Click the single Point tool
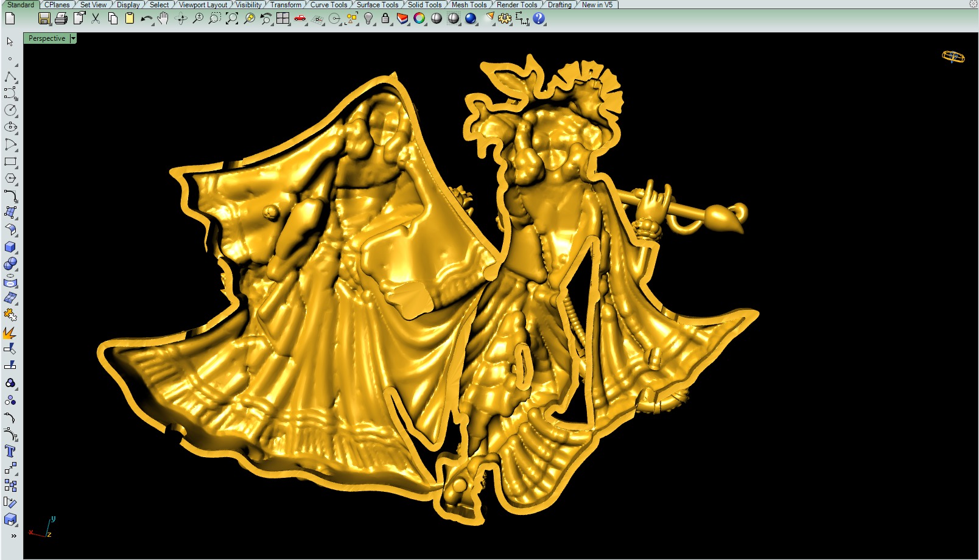The width and height of the screenshot is (979, 560). click(x=10, y=59)
